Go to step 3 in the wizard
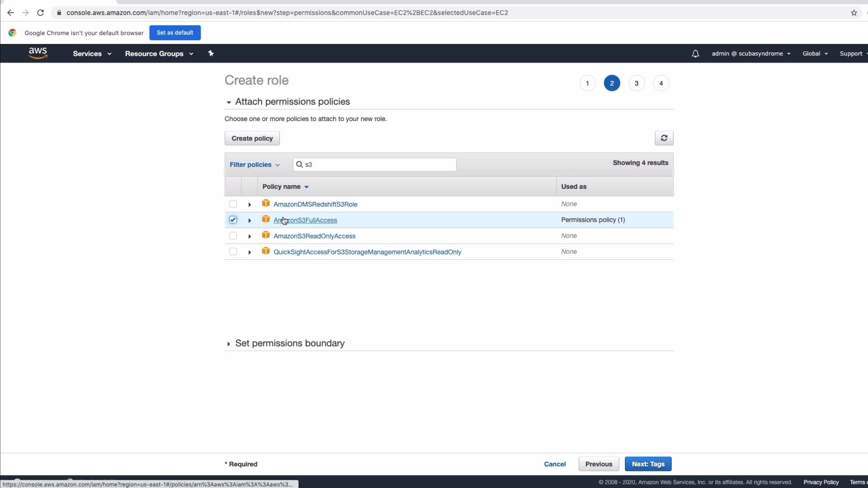This screenshot has height=488, width=868. (636, 83)
